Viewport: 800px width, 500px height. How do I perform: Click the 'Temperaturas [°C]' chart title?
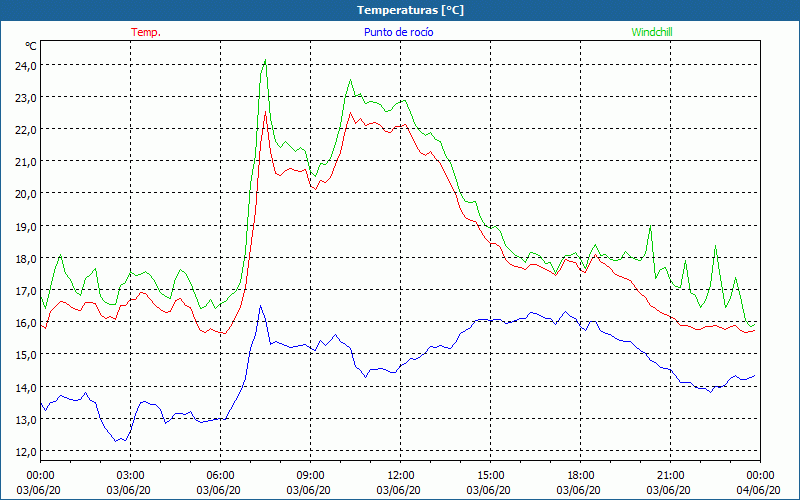(410, 10)
